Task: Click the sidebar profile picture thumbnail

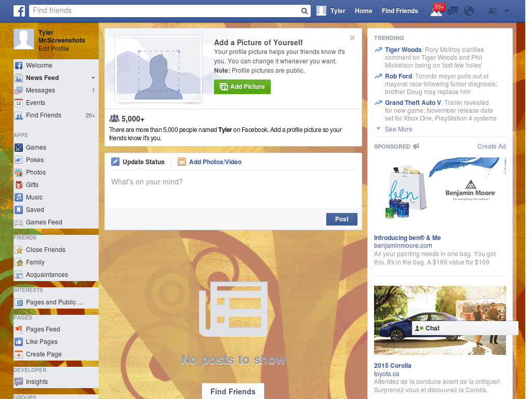Action: click(x=24, y=39)
